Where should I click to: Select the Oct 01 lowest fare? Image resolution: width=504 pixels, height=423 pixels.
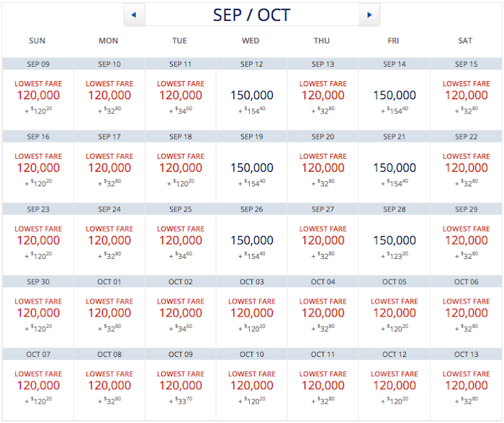click(x=109, y=314)
